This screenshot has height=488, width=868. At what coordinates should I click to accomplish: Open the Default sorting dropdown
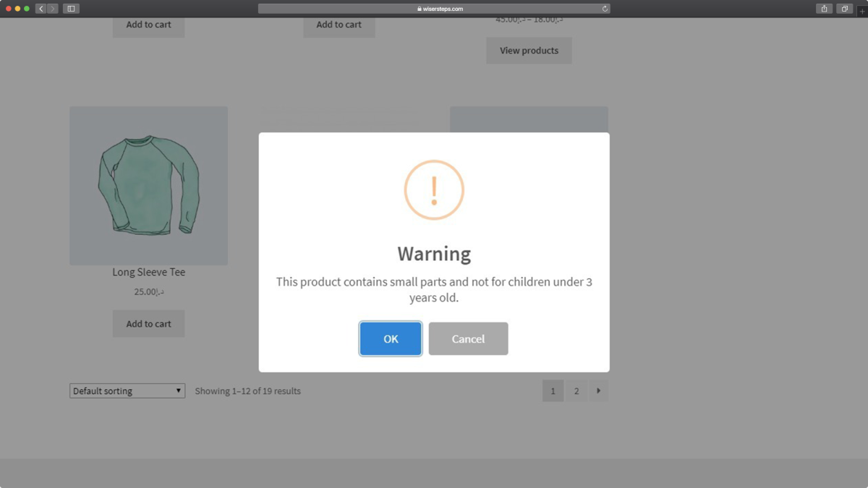[x=127, y=390]
